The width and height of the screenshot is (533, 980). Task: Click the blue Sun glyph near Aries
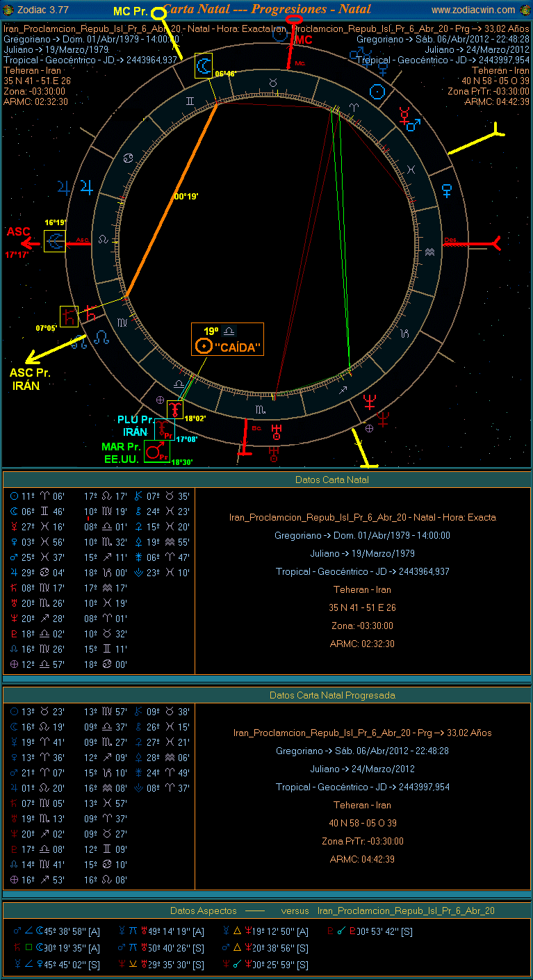click(377, 91)
